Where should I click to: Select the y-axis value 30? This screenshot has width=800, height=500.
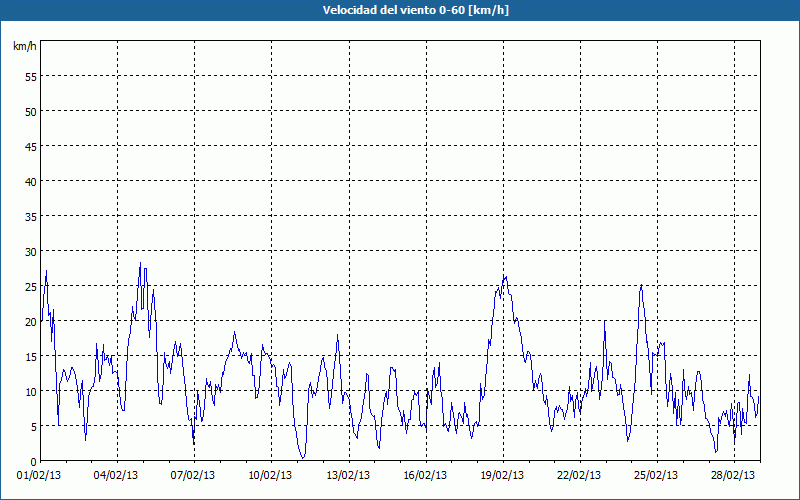tap(31, 252)
